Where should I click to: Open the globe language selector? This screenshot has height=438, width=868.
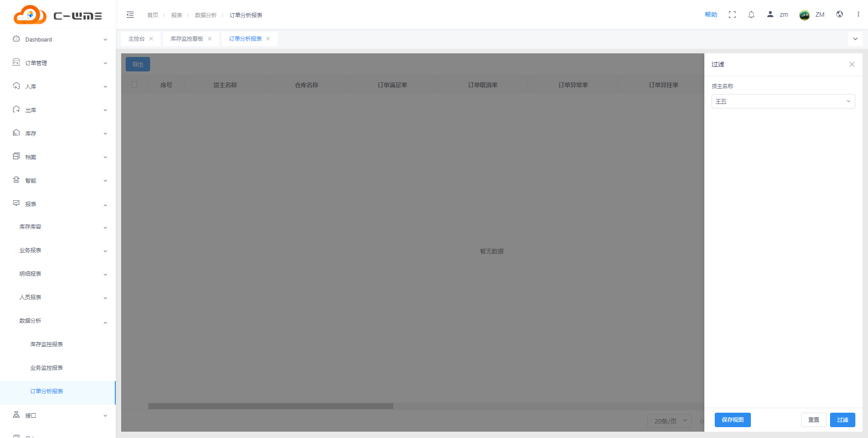[x=840, y=14]
